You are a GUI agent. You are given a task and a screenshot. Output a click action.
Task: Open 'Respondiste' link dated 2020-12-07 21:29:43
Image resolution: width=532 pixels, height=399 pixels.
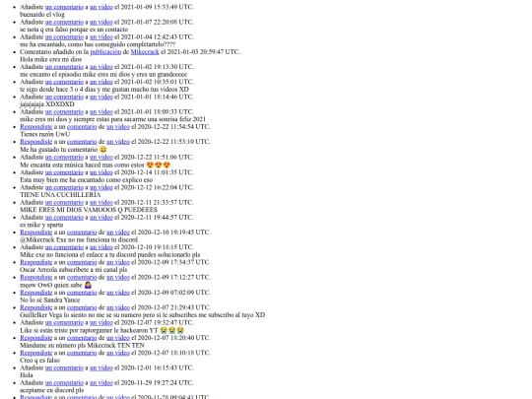(36, 307)
